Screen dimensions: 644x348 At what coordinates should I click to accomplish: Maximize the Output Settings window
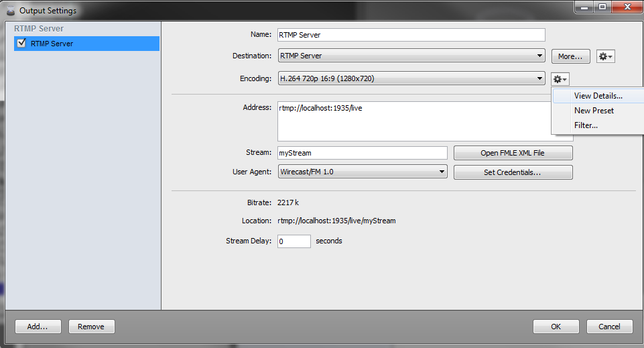pos(602,7)
